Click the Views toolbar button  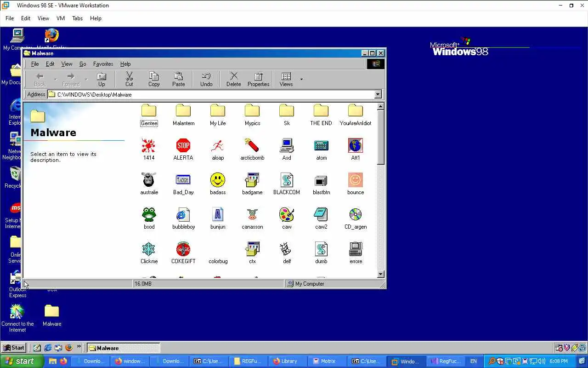tap(286, 79)
